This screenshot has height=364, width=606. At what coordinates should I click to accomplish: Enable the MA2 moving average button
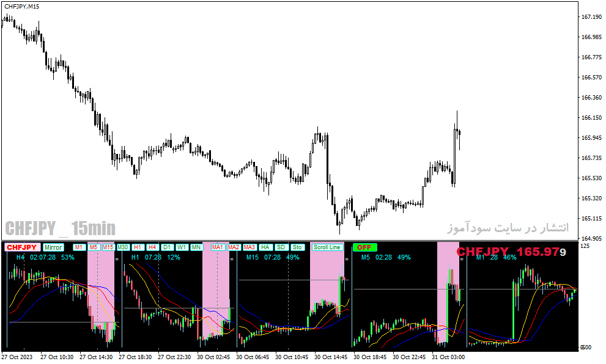(234, 247)
